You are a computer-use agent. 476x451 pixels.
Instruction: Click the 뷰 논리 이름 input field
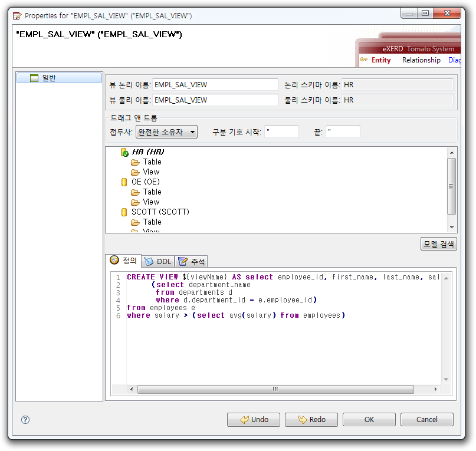[x=215, y=85]
